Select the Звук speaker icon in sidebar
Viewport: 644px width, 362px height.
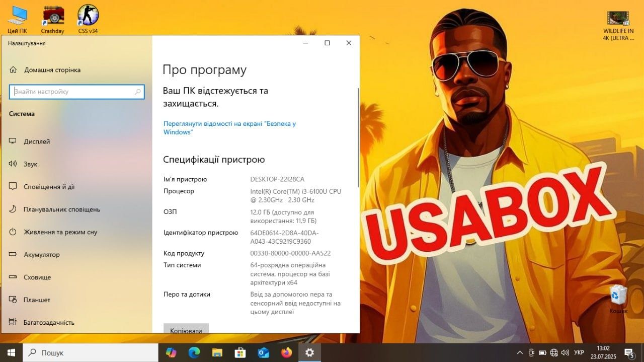[13, 164]
